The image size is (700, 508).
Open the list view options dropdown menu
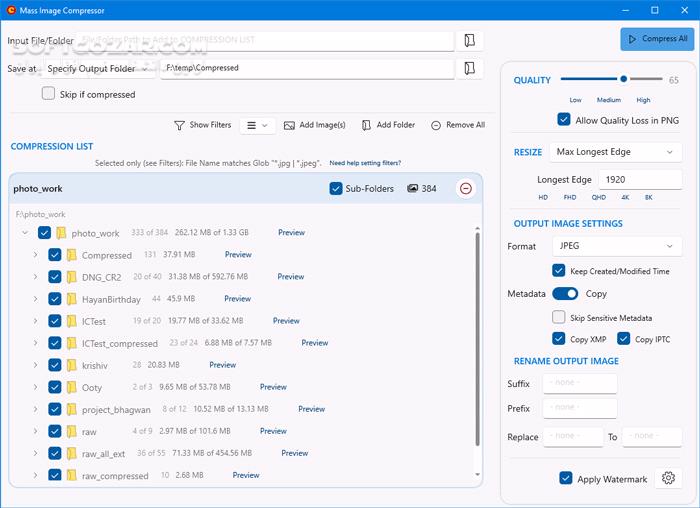tap(258, 125)
